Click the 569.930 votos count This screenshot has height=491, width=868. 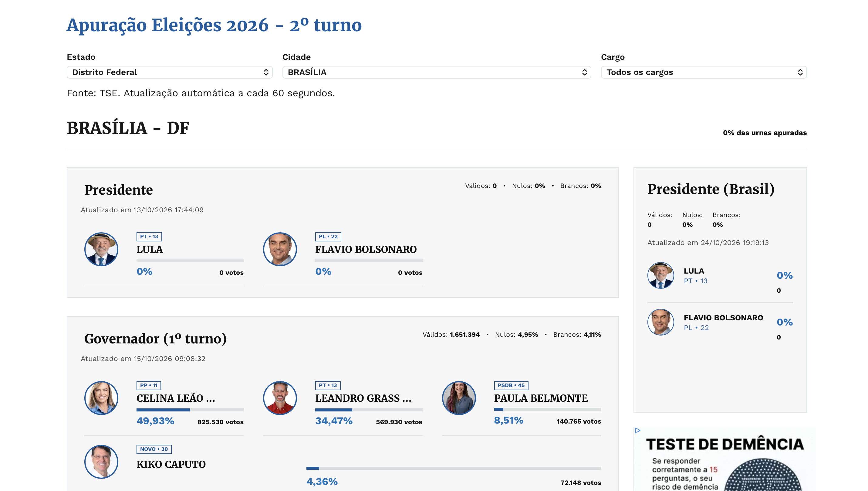399,422
